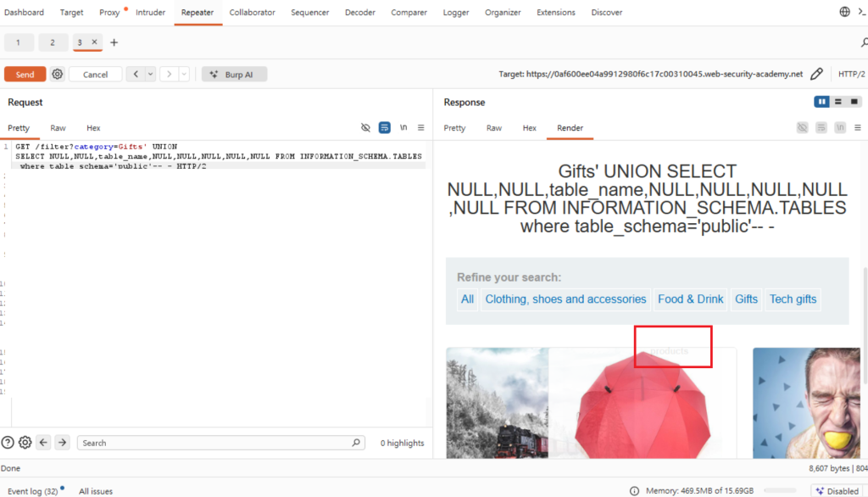Click the Search input field
868x497 pixels.
point(221,443)
